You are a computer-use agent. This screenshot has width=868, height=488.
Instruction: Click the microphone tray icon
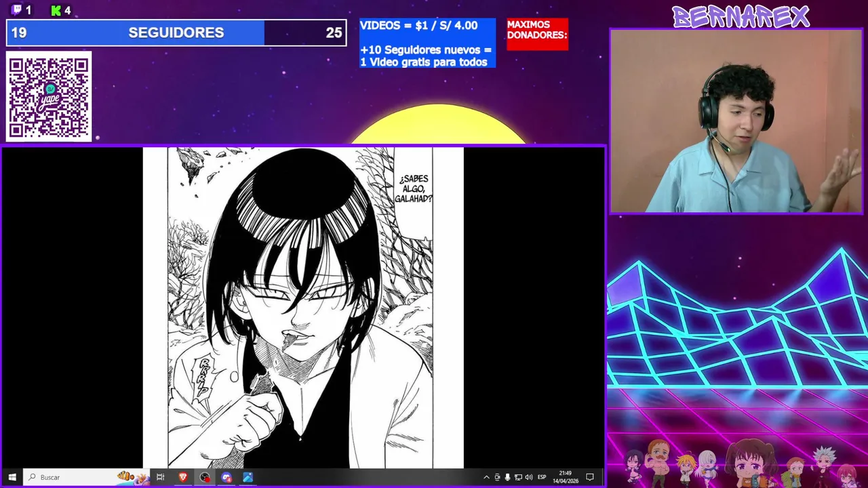point(507,477)
